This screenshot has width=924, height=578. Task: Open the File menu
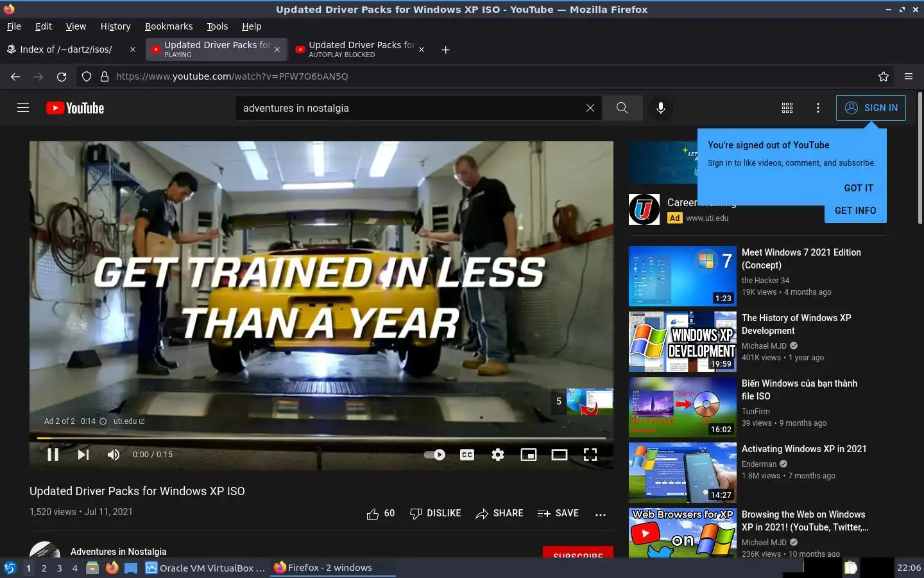[13, 26]
